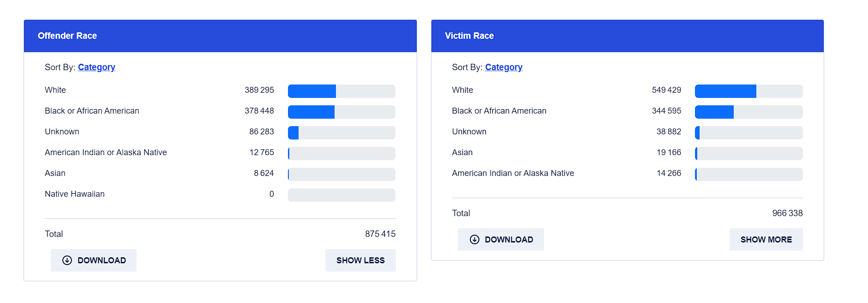
Task: Click the Offender Race White bar
Action: click(x=341, y=91)
